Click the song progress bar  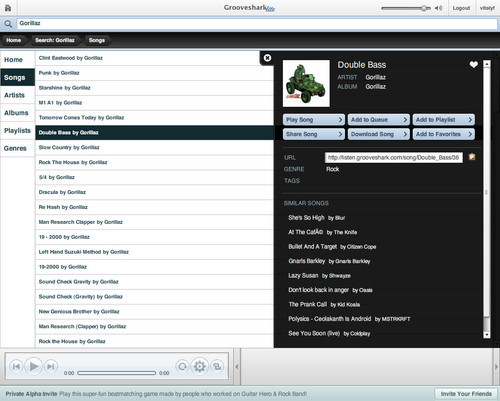pos(117,373)
